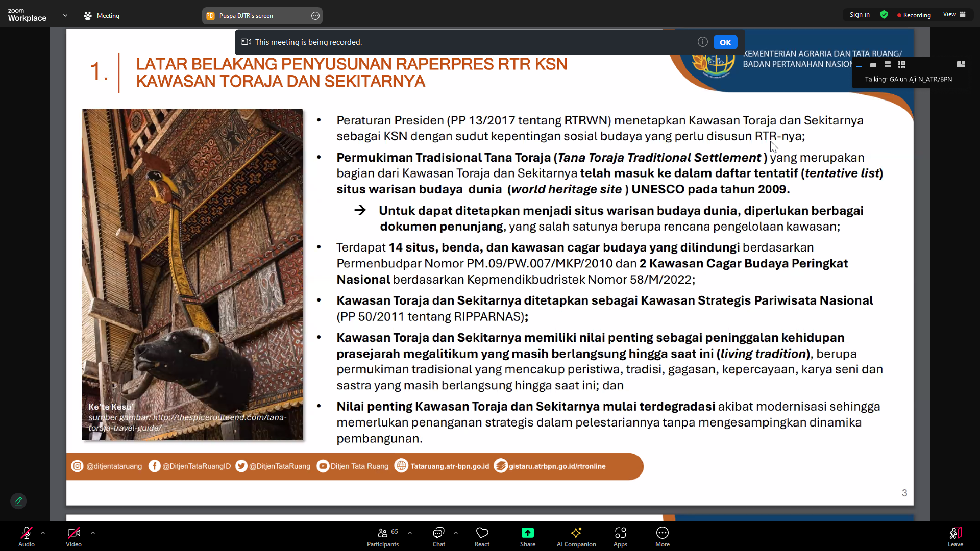
Task: Click the Zoom Workplace logo
Action: coord(27,15)
